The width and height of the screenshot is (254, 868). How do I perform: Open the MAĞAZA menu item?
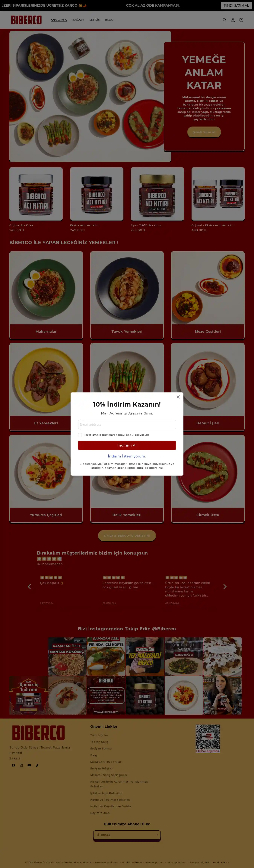(78, 20)
